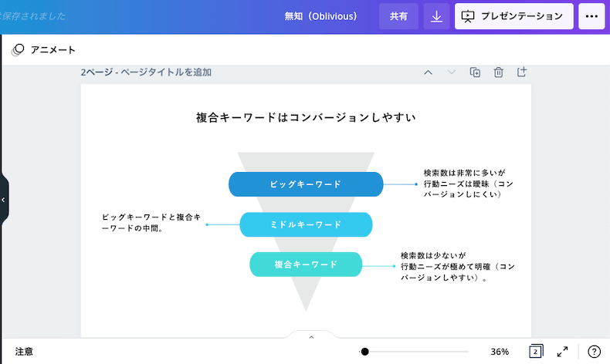Click the アニメート animate button

(x=43, y=49)
